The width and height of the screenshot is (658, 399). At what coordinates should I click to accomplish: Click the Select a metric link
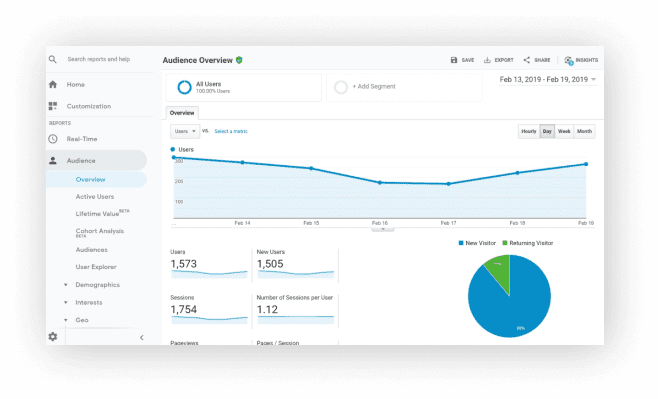tap(231, 131)
